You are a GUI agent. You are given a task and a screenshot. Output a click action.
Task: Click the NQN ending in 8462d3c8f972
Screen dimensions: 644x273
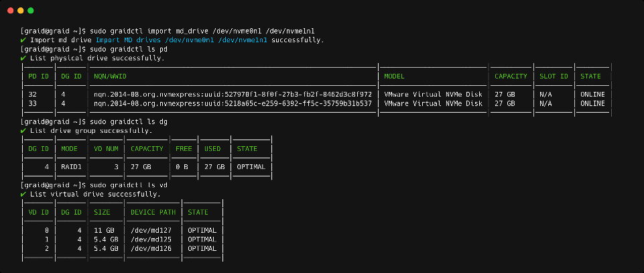pyautogui.click(x=233, y=95)
